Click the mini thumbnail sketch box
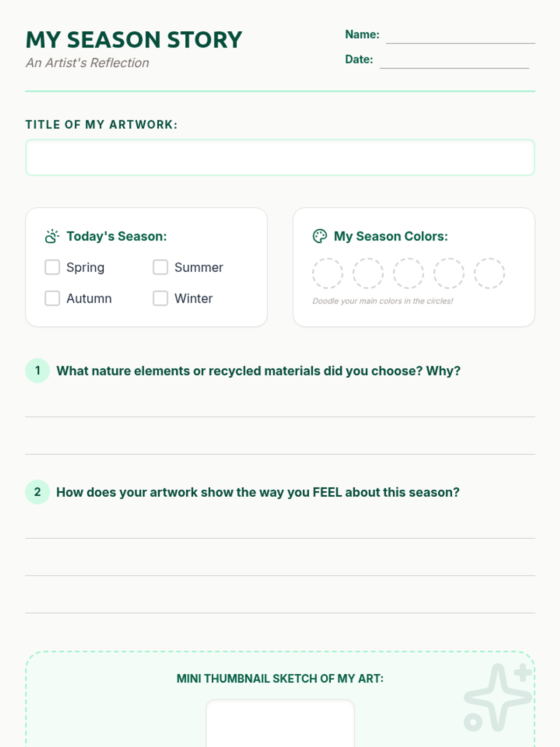 280,723
